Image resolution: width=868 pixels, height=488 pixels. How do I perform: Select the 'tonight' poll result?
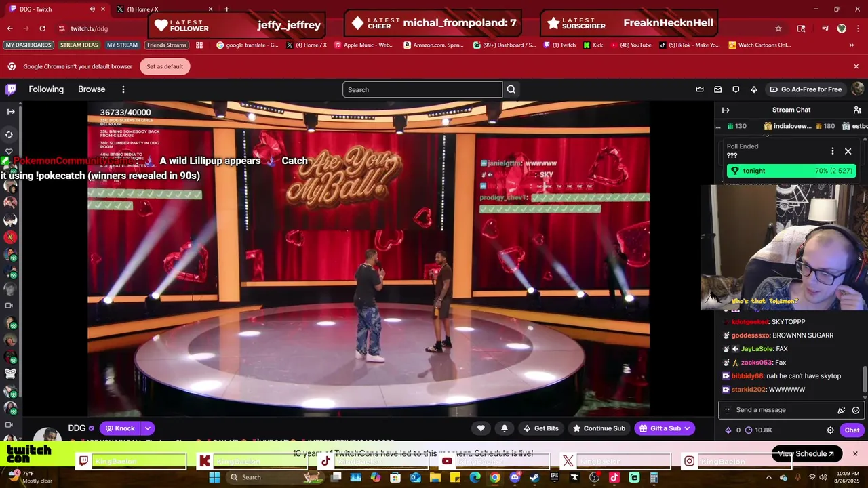point(791,171)
